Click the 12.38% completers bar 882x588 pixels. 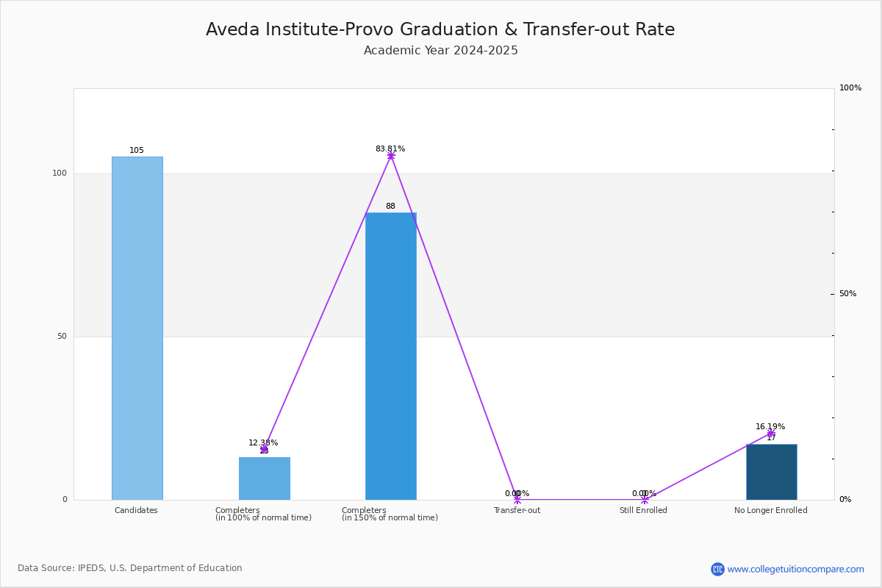265,478
